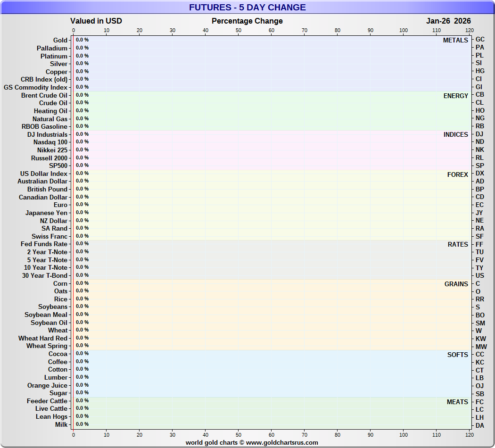
Task: Click the Jan-26 2026 date text
Action: click(x=448, y=21)
